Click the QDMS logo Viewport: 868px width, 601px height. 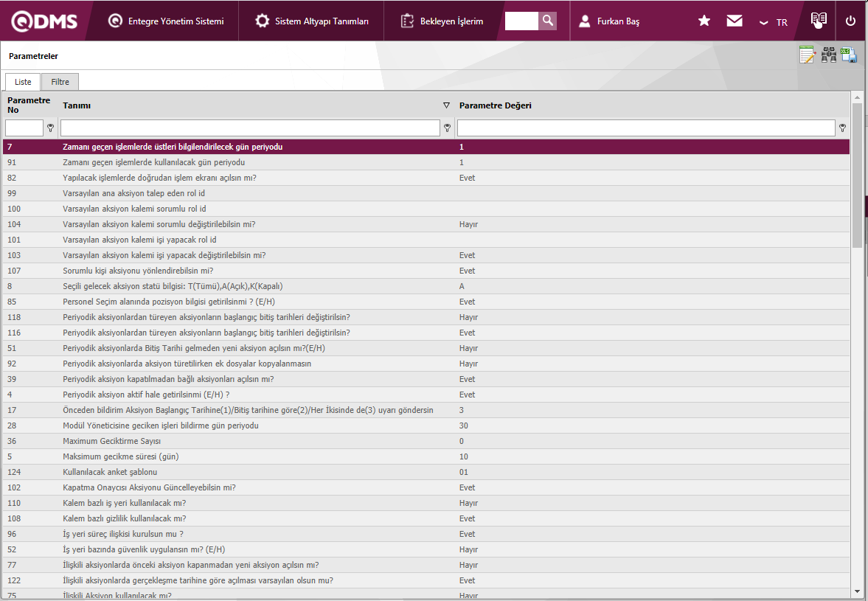click(44, 21)
